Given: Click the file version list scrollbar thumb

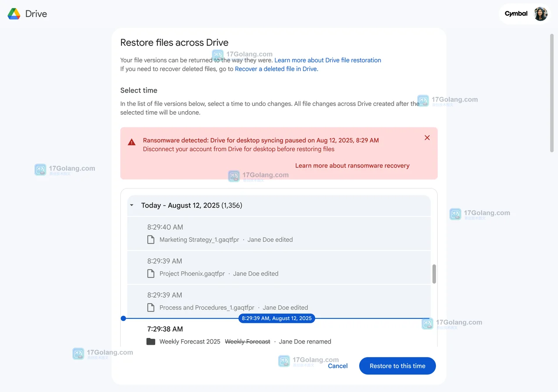Looking at the screenshot, I should [x=434, y=274].
